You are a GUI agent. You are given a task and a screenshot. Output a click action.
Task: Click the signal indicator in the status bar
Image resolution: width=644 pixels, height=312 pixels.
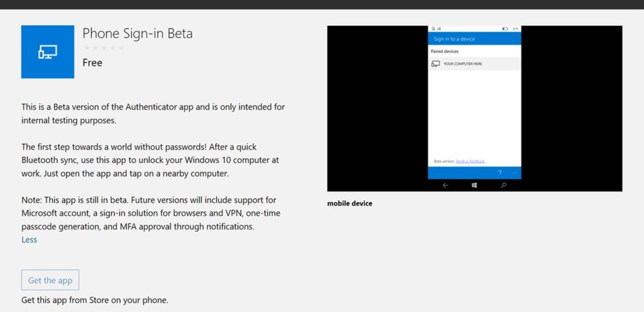click(x=439, y=29)
